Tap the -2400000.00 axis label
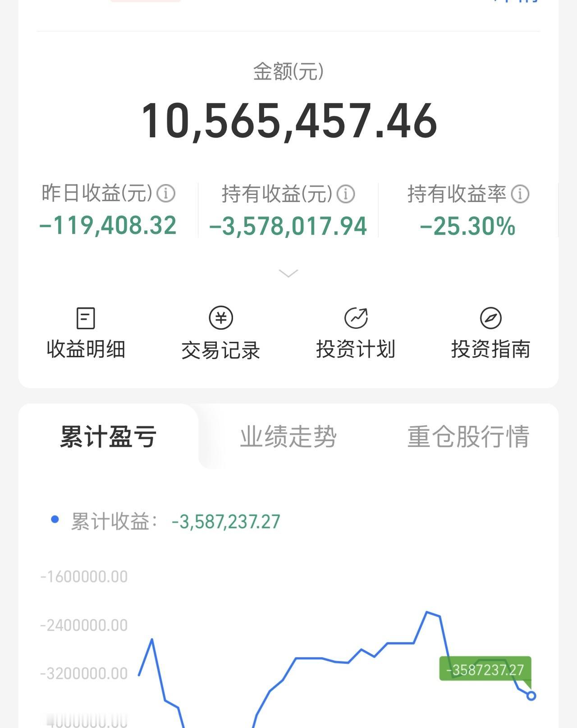This screenshot has height=728, width=577. coord(84,626)
